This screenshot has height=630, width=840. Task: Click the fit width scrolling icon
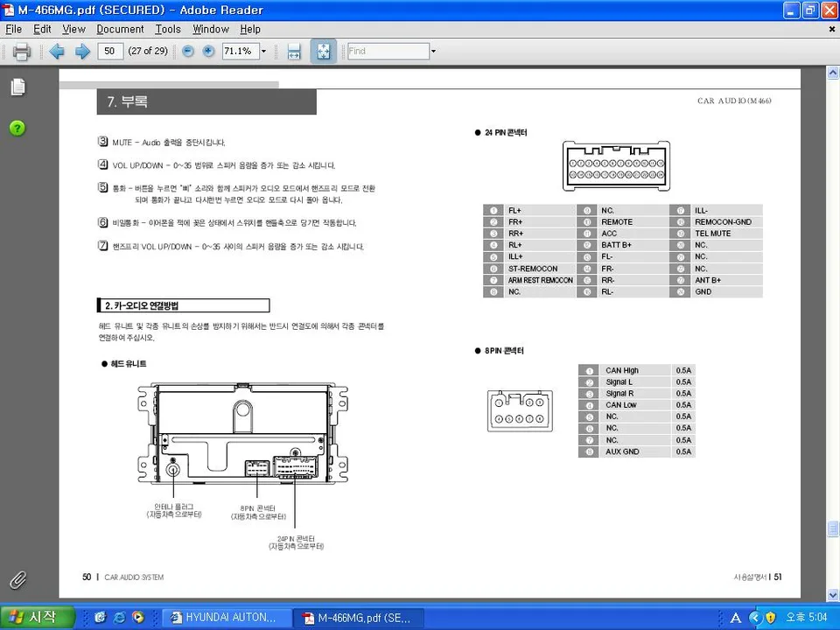click(x=294, y=52)
